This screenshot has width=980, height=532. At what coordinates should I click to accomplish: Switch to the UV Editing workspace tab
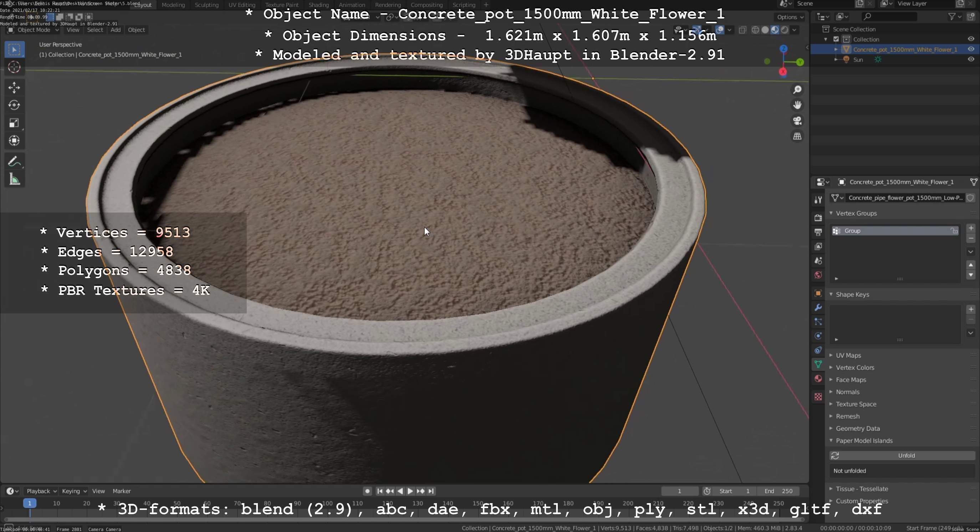coord(241,5)
